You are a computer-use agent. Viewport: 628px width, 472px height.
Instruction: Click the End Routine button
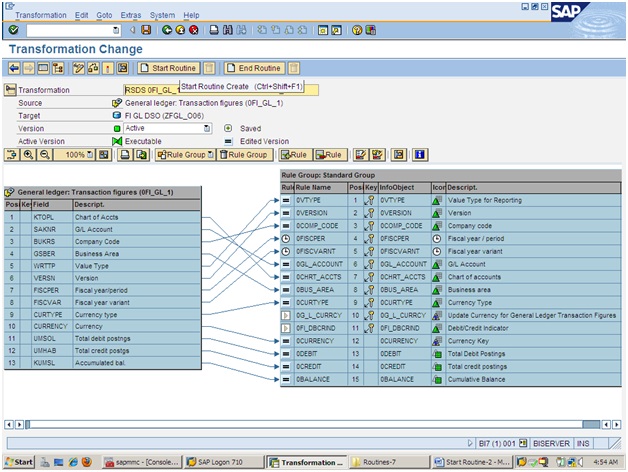[x=254, y=68]
